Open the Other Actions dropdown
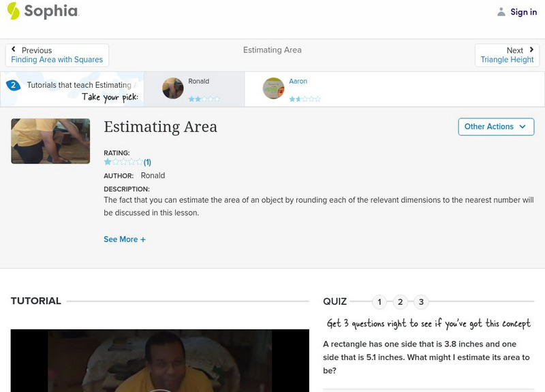This screenshot has height=392, width=545. (x=495, y=127)
